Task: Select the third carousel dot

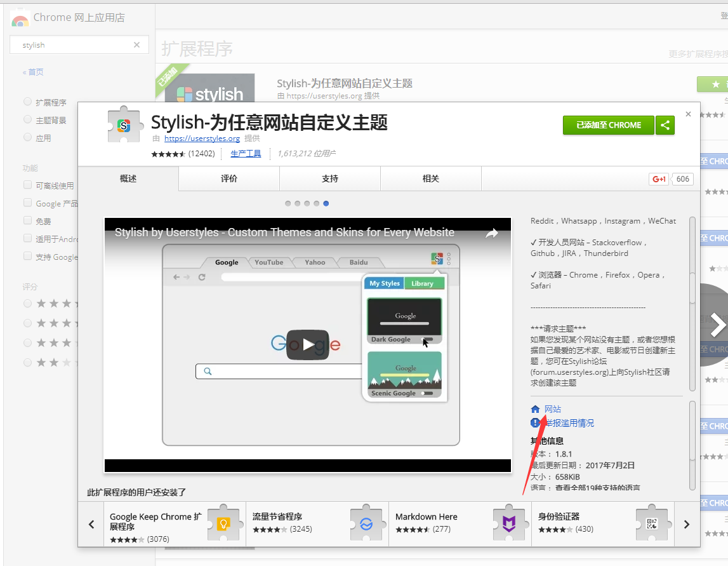Action: pyautogui.click(x=307, y=203)
